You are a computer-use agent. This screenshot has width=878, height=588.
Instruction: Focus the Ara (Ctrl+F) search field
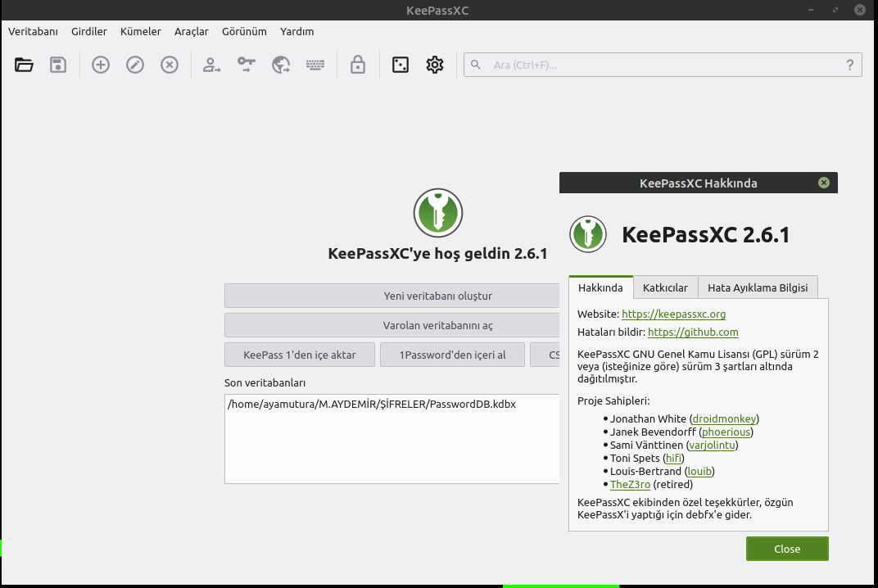[663, 65]
